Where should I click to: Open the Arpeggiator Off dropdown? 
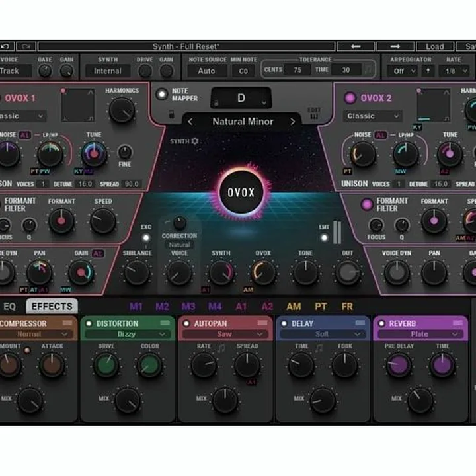coord(403,71)
